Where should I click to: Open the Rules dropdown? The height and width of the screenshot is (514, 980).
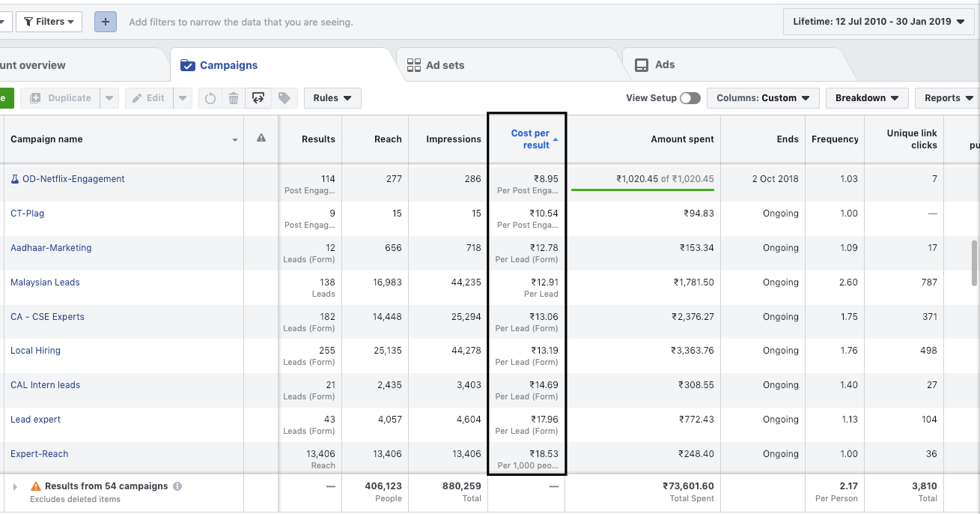click(332, 98)
